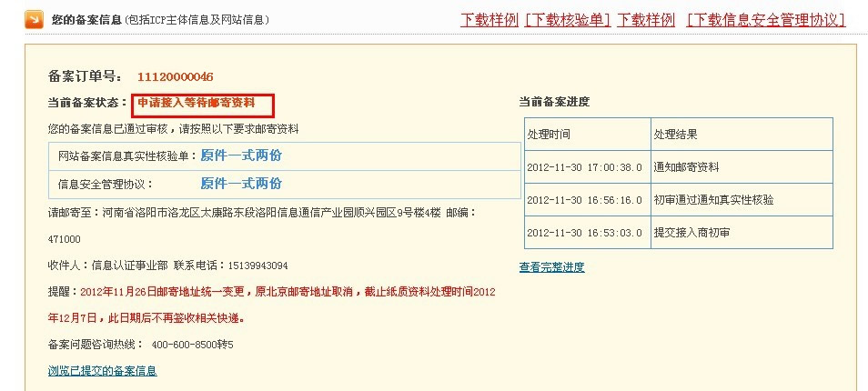
Task: Click the timestamp 2012-11-30 17:00:38.0
Action: pyautogui.click(x=585, y=167)
